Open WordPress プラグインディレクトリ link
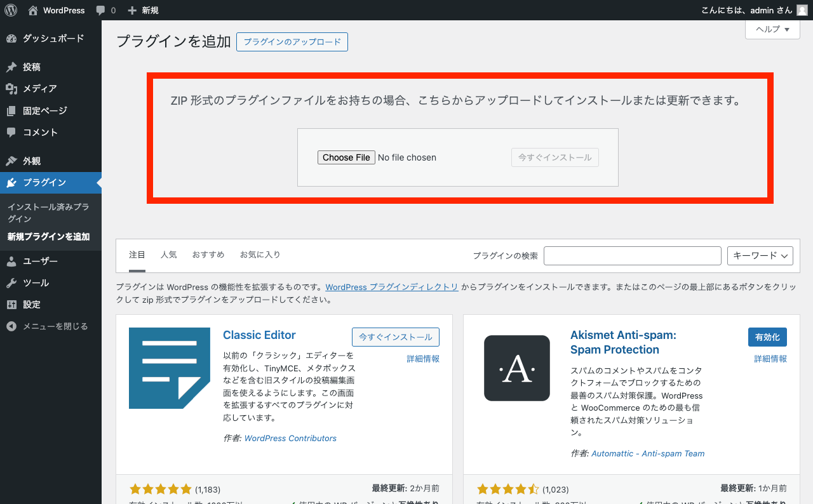The image size is (813, 504). (392, 287)
